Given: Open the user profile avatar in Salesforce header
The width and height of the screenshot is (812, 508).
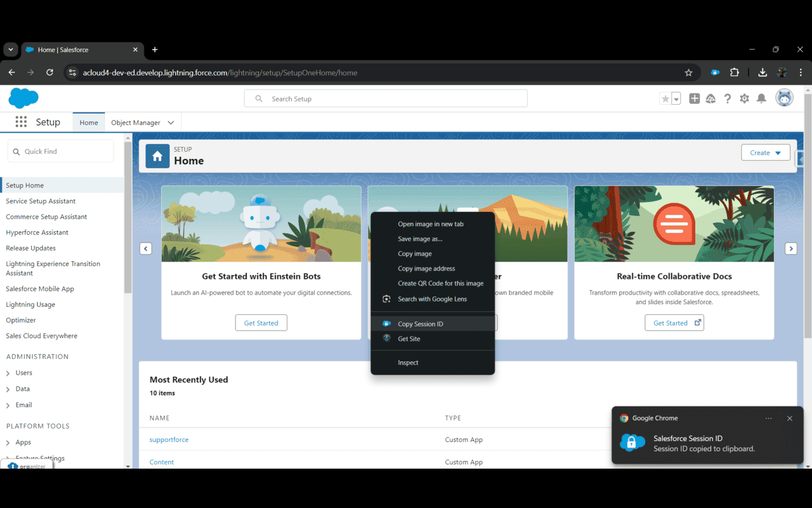Looking at the screenshot, I should [x=784, y=98].
